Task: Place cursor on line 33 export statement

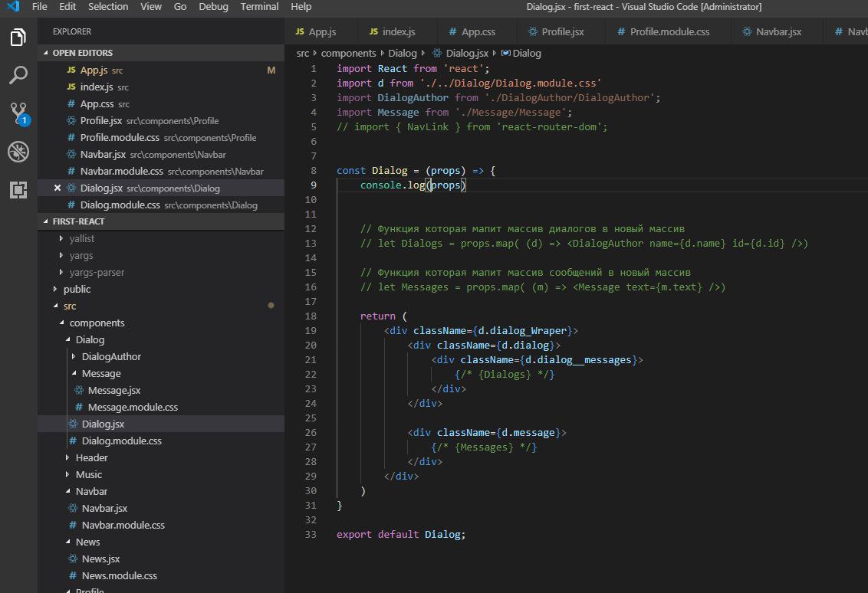Action: 400,534
